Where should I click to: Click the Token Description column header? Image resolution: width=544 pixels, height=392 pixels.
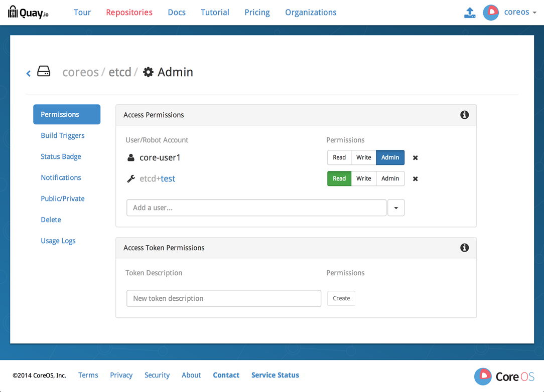pos(154,273)
